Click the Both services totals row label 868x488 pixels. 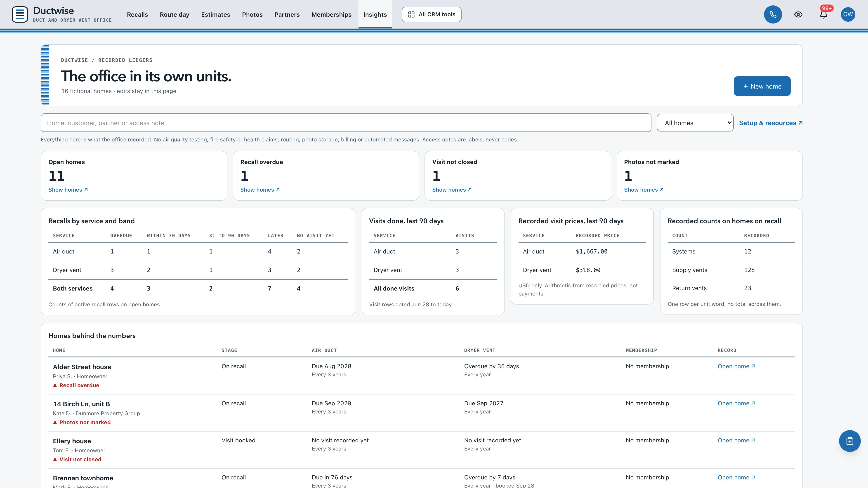click(x=73, y=288)
